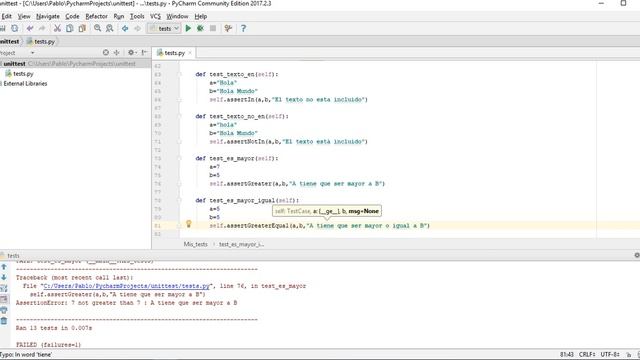Open the Navigate menu
Screen dimensions: 640x360
[x=48, y=16]
